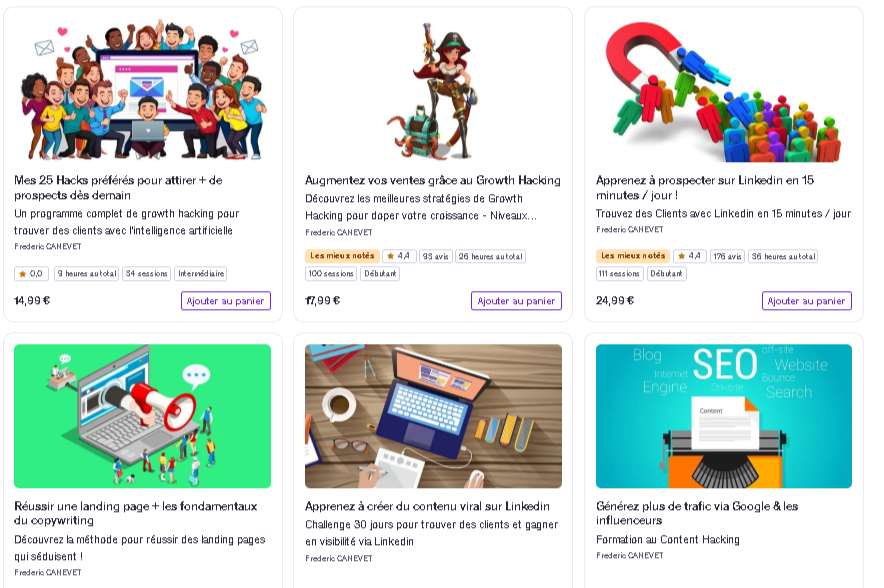Open the magnet and people course image
Image resolution: width=884 pixels, height=588 pixels.
pyautogui.click(x=724, y=90)
